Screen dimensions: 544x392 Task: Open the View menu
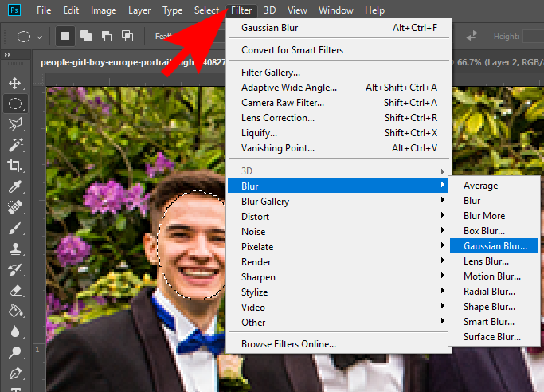coord(297,10)
